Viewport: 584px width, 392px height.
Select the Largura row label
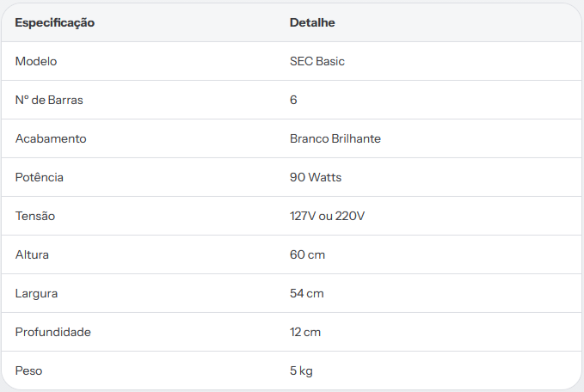[x=36, y=293]
